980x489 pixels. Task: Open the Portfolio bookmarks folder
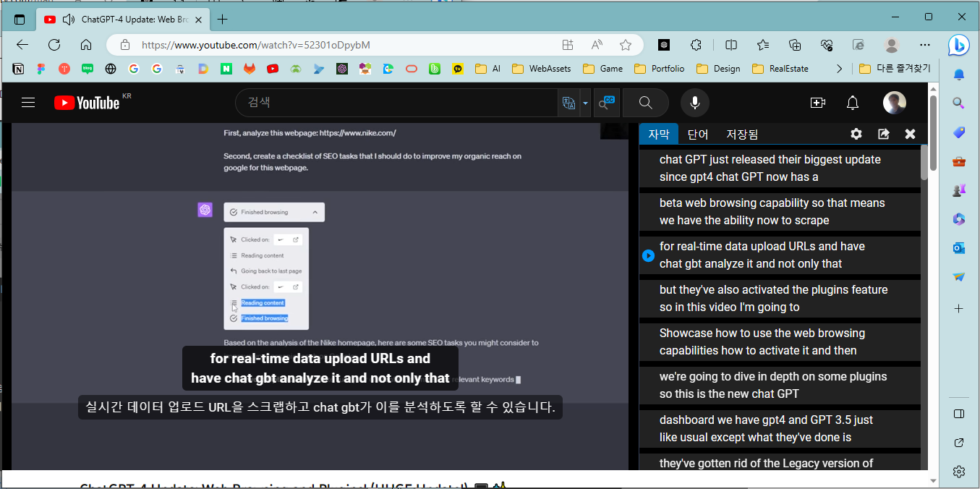point(659,69)
